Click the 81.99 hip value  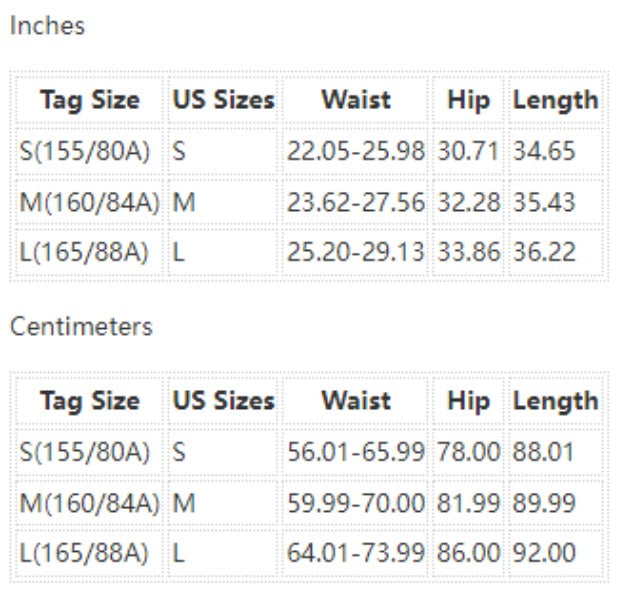467,503
